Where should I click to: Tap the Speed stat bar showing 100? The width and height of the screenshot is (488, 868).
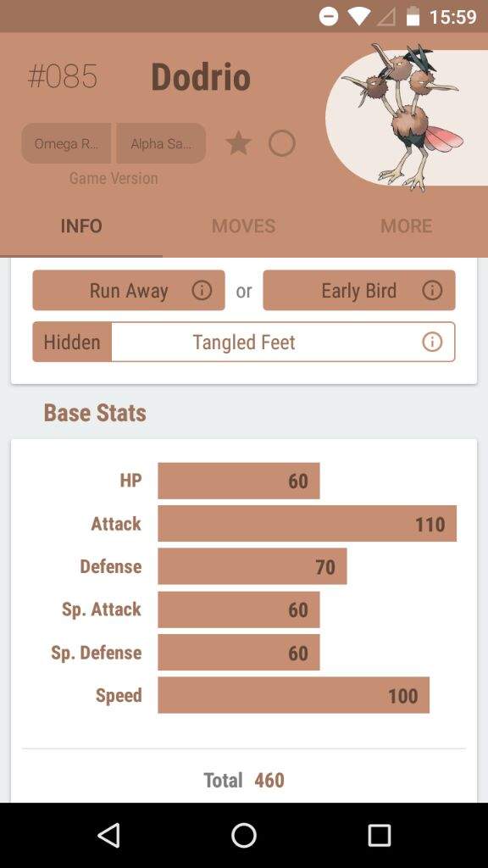293,695
